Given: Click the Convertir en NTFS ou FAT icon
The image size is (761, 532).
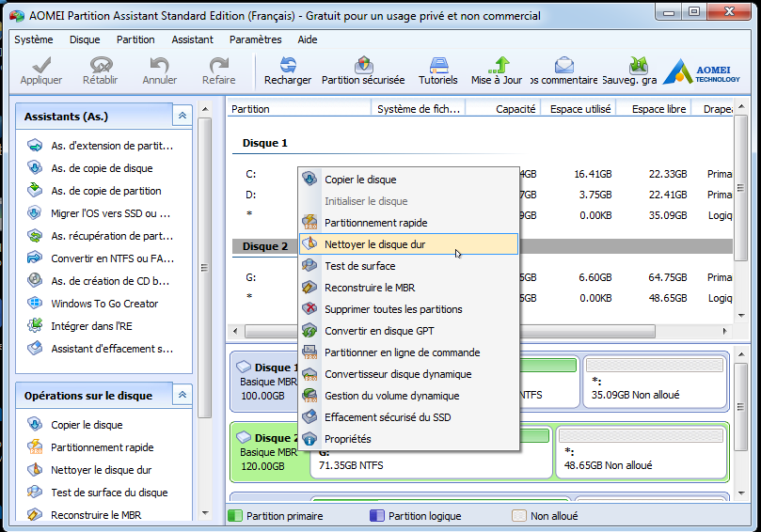Looking at the screenshot, I should point(35,258).
